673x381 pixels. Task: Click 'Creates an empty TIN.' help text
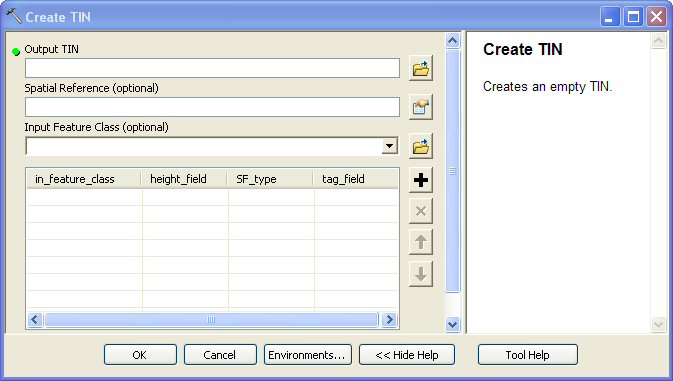pyautogui.click(x=548, y=87)
